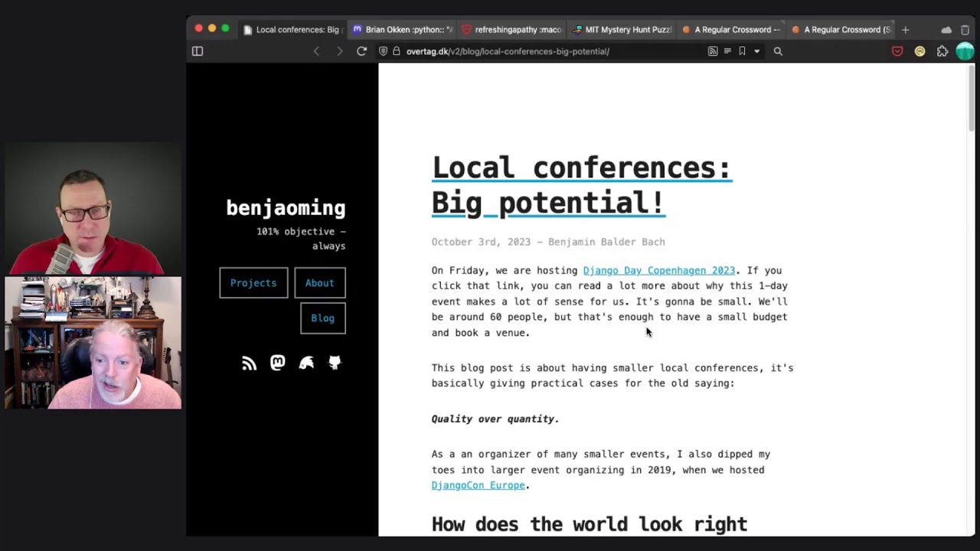Viewport: 980px width, 551px height.
Task: Toggle reader view icon
Action: click(727, 51)
